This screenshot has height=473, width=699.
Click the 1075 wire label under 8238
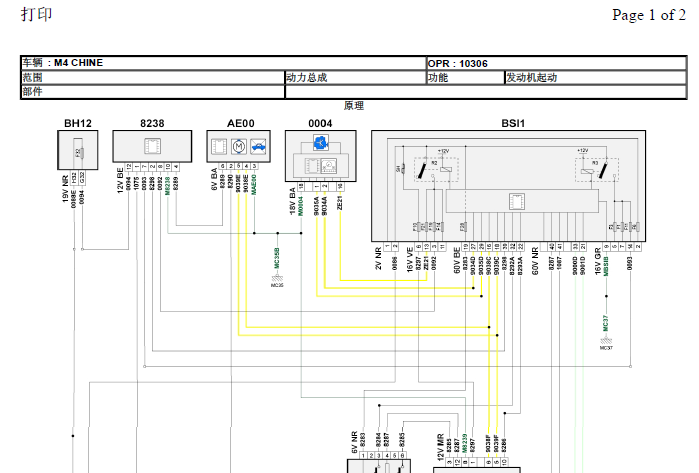pyautogui.click(x=136, y=184)
